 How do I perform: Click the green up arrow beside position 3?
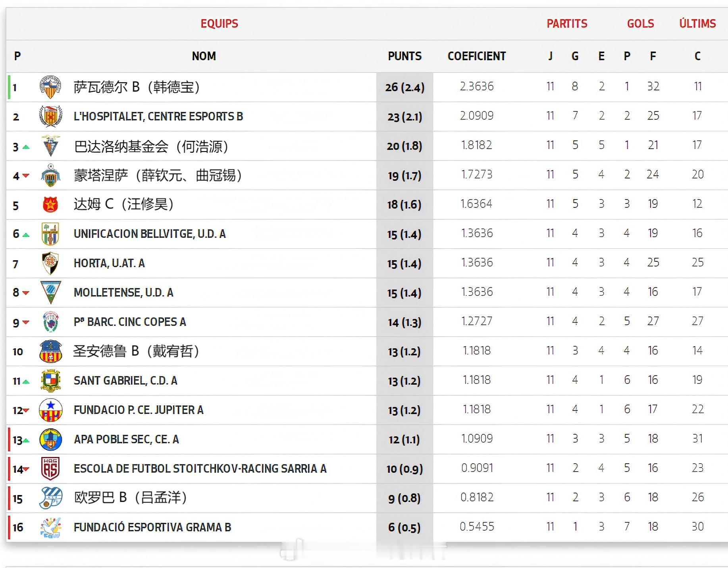click(x=26, y=147)
